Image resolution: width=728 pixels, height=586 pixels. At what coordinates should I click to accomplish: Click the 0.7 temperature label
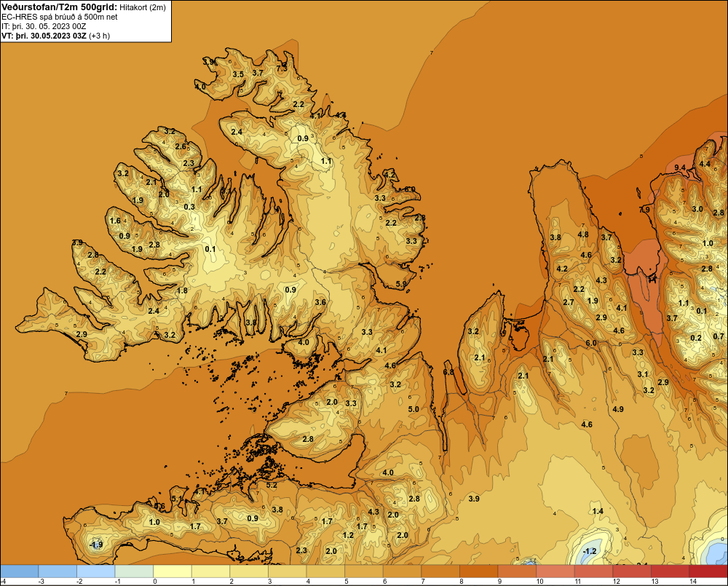pos(719,336)
